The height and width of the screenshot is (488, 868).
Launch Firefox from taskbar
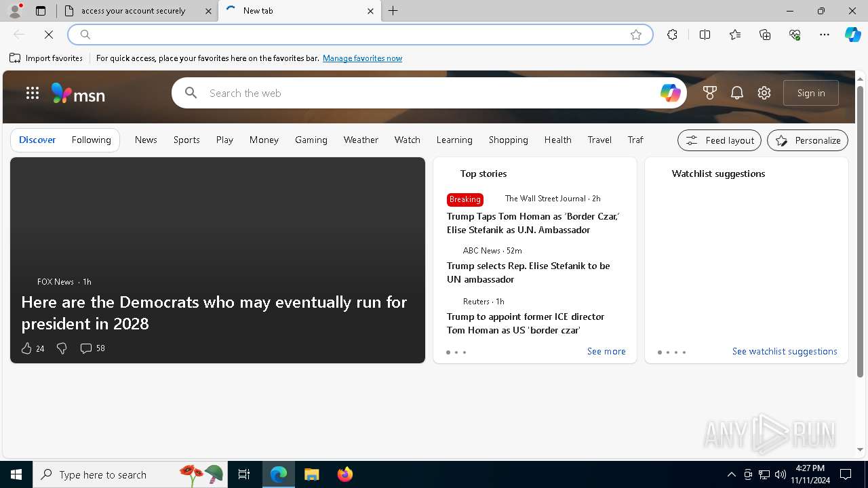coord(344,474)
